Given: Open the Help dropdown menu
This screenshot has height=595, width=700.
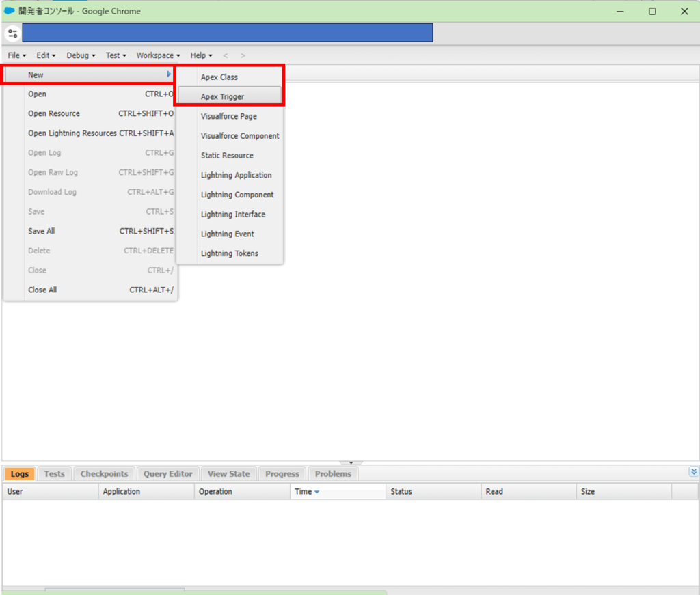Looking at the screenshot, I should click(201, 55).
